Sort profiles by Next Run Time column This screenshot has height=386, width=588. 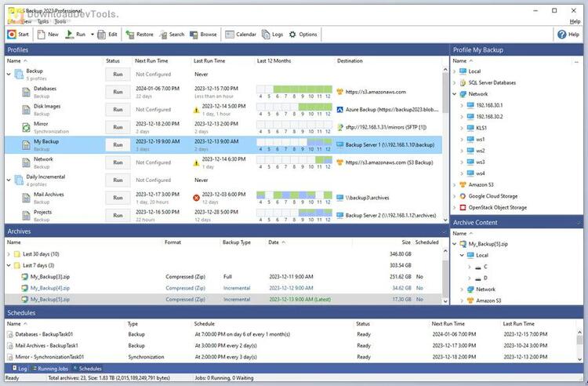[151, 60]
